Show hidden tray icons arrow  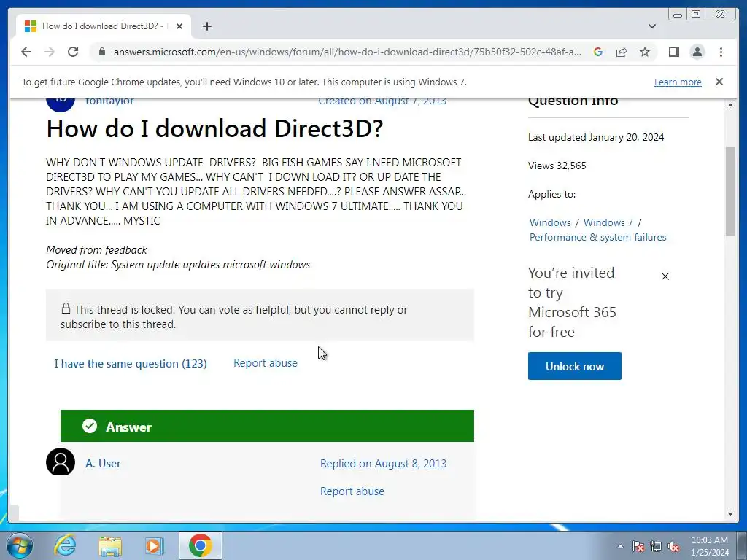point(620,546)
